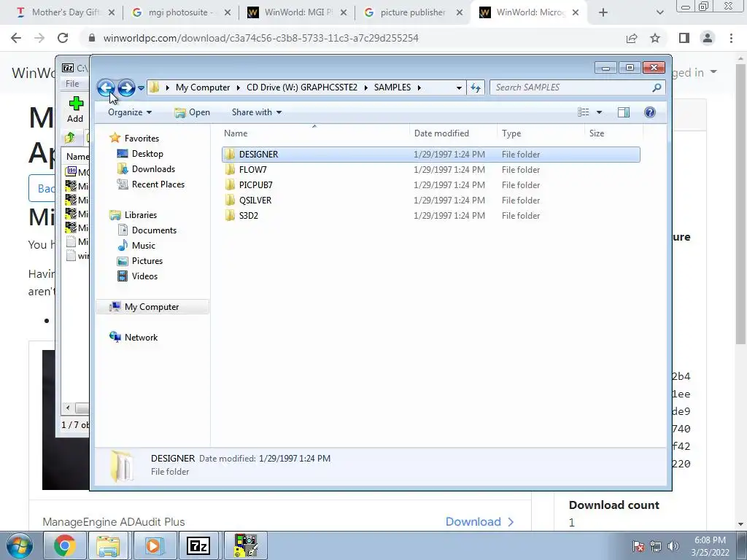This screenshot has height=560, width=747.
Task: Bookmark this page with star icon
Action: [x=655, y=38]
